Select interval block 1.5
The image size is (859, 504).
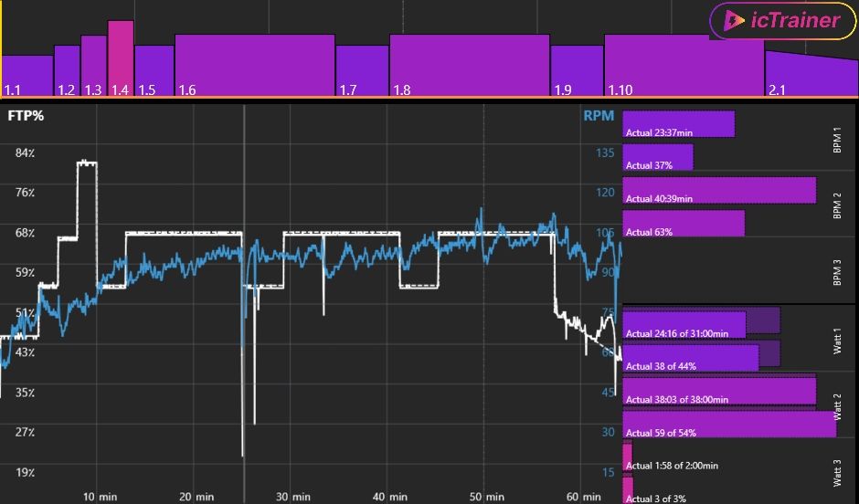(154, 70)
